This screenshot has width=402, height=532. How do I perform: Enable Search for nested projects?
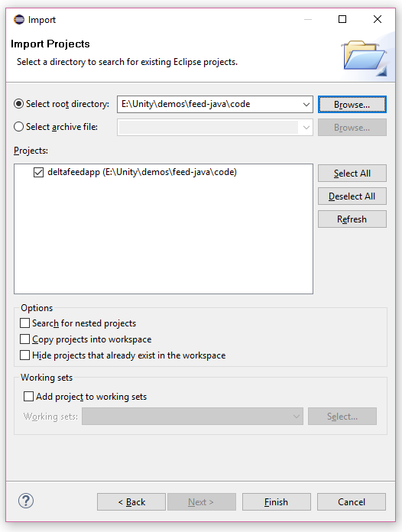coord(24,323)
